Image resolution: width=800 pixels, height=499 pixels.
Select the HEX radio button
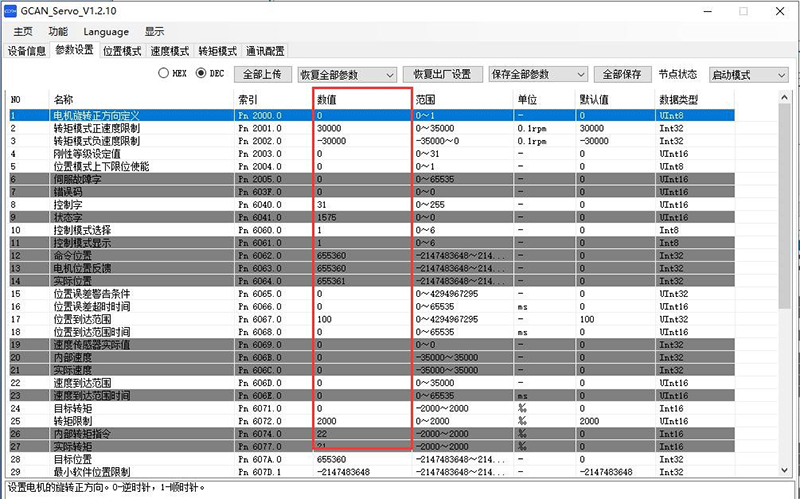tap(164, 74)
